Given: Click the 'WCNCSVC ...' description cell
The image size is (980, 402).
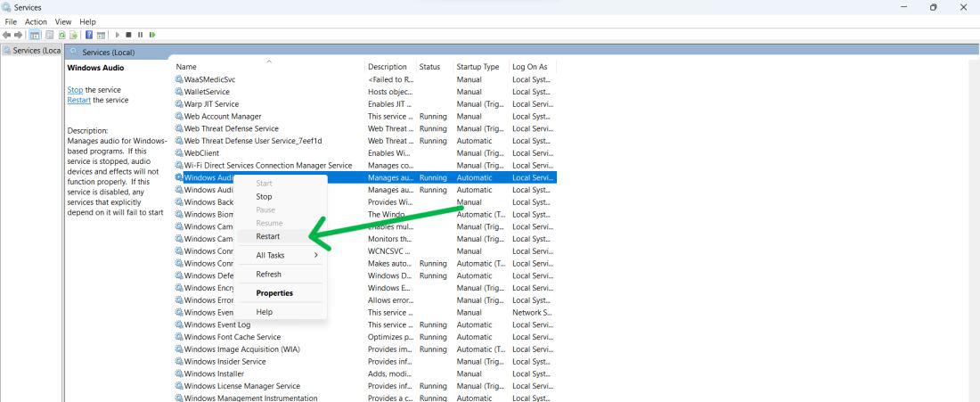Looking at the screenshot, I should pyautogui.click(x=389, y=251).
